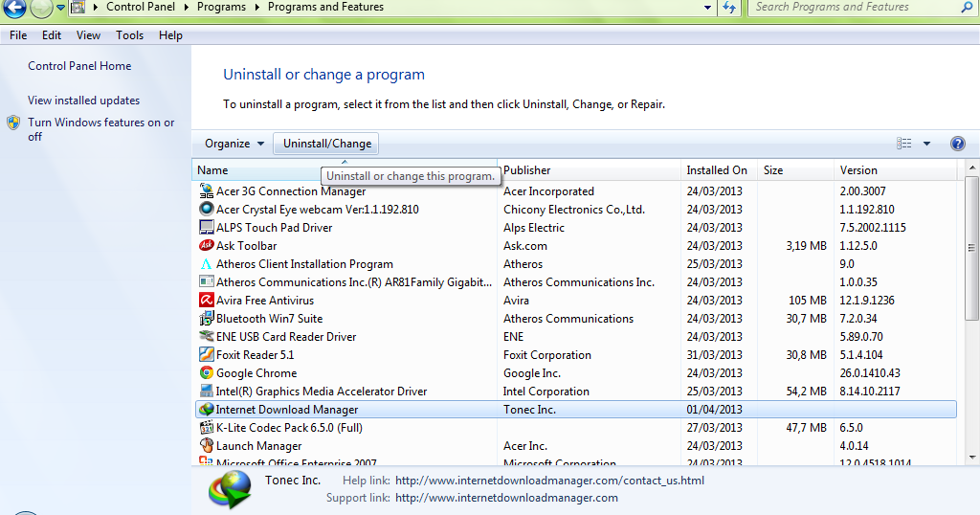Click the Tonec Inc. publisher cell
This screenshot has height=515, width=980.
[529, 410]
